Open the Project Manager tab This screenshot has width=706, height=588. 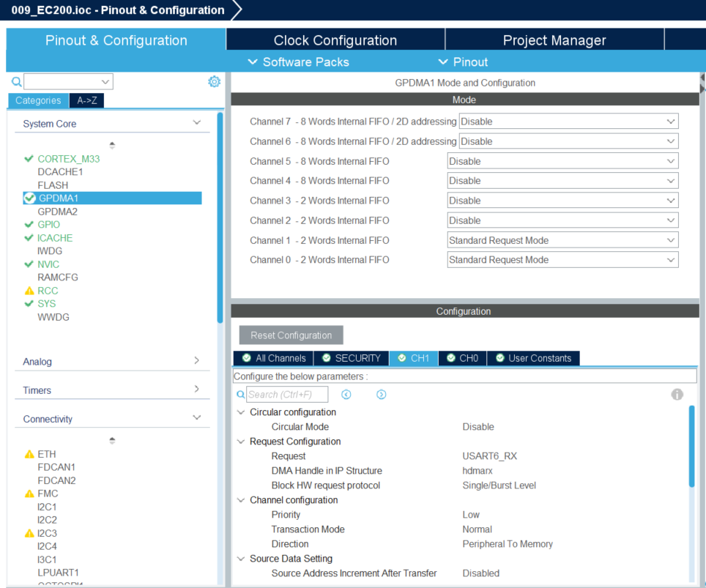coord(554,40)
